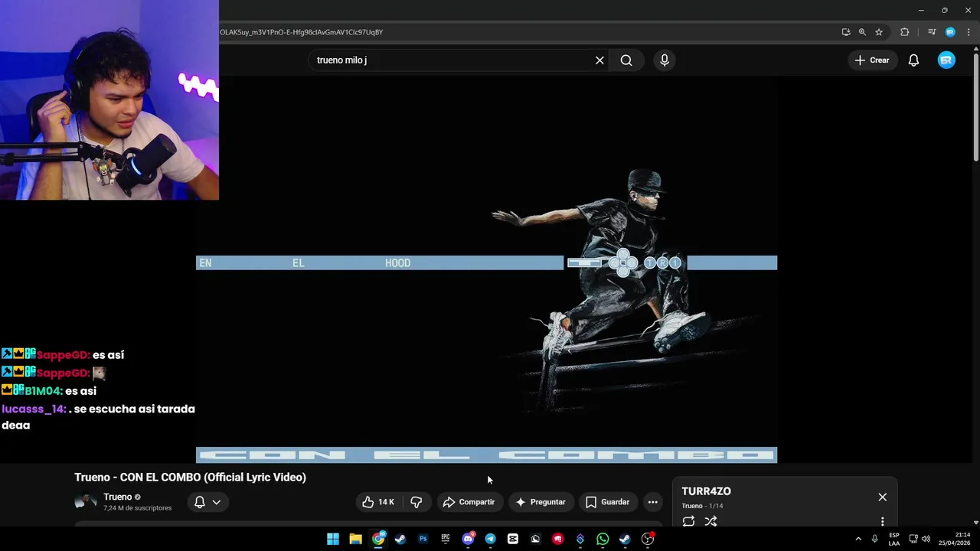Click the video player area
Image resolution: width=980 pixels, height=551 pixels.
point(486,269)
